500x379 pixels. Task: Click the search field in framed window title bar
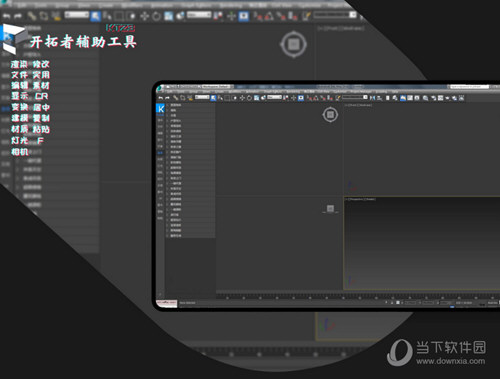click(470, 87)
